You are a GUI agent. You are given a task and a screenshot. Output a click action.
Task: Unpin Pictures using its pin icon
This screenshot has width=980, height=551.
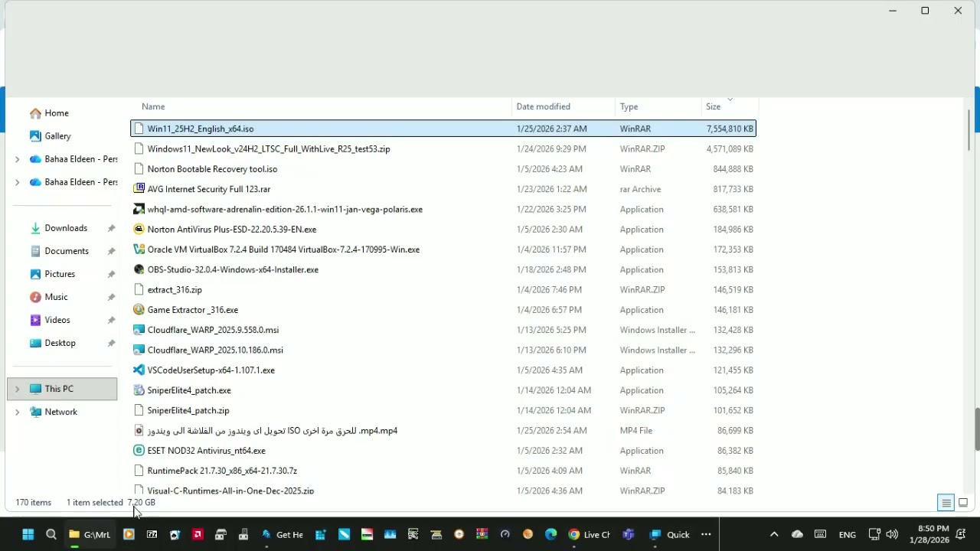tap(111, 274)
